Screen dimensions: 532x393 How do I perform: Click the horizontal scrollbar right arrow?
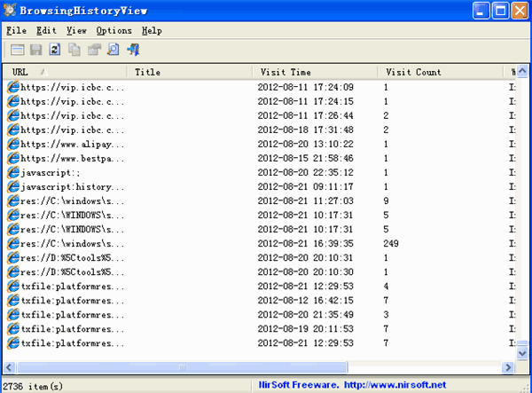(x=508, y=367)
